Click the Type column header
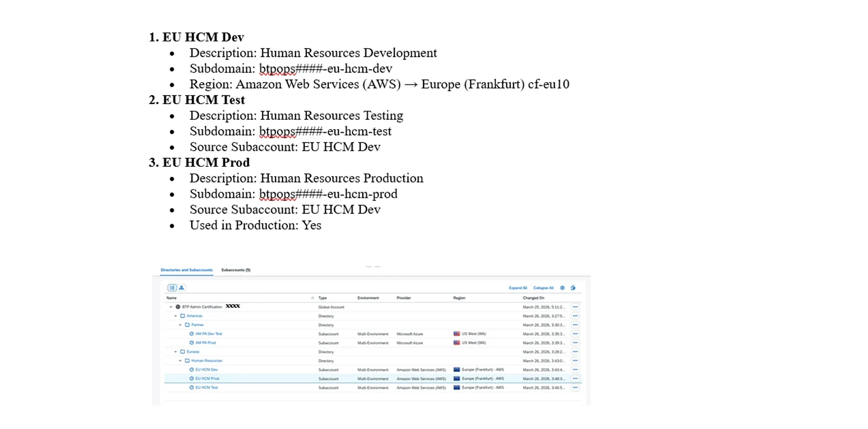 323,298
